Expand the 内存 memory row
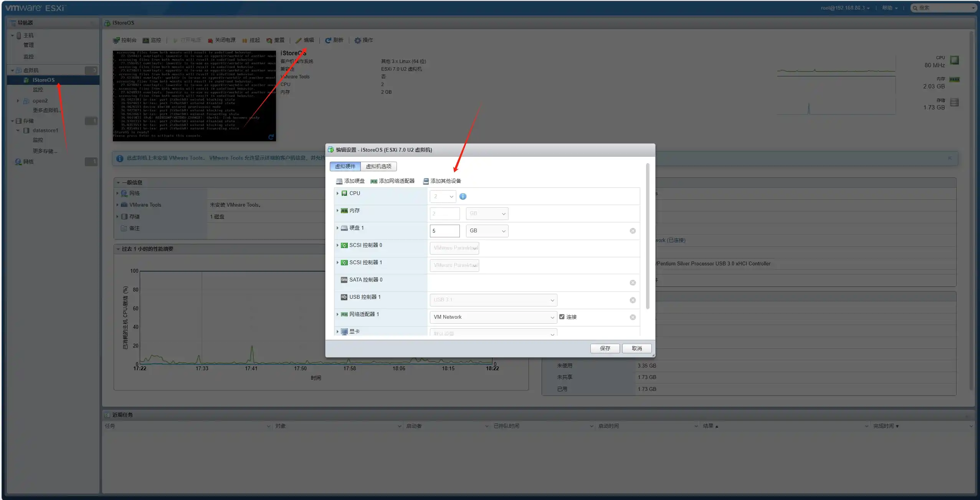The height and width of the screenshot is (500, 980). [337, 210]
